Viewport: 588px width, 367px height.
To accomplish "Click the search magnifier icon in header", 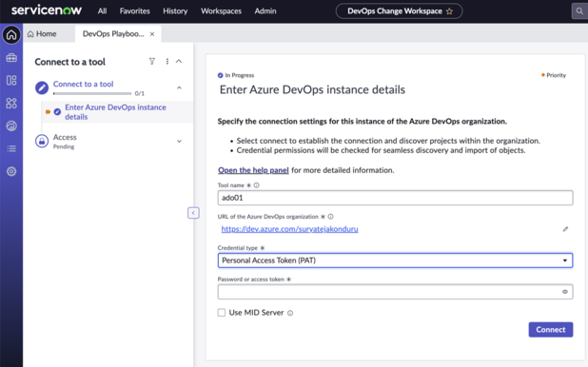I will click(x=579, y=11).
